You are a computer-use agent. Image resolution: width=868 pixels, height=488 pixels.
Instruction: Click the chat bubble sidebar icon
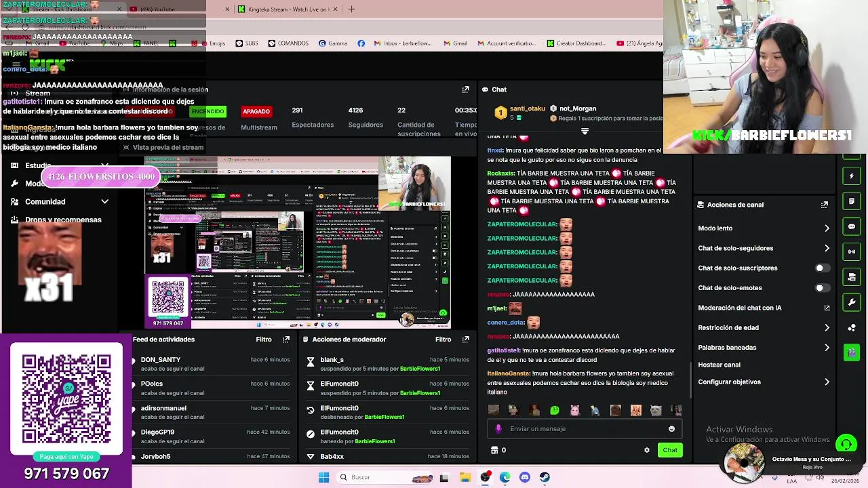[852, 226]
